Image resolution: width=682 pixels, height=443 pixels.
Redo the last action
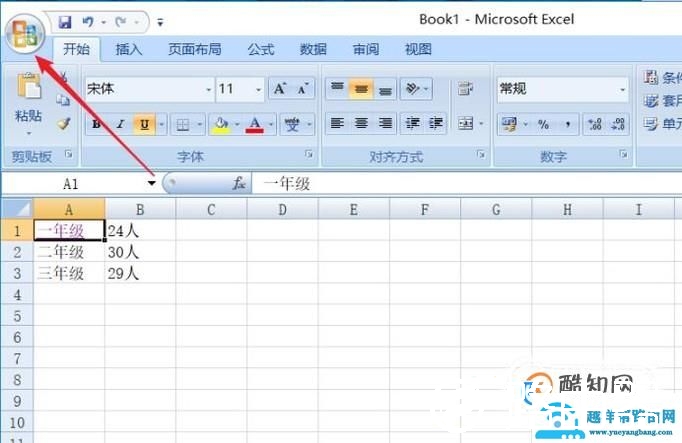click(x=121, y=22)
